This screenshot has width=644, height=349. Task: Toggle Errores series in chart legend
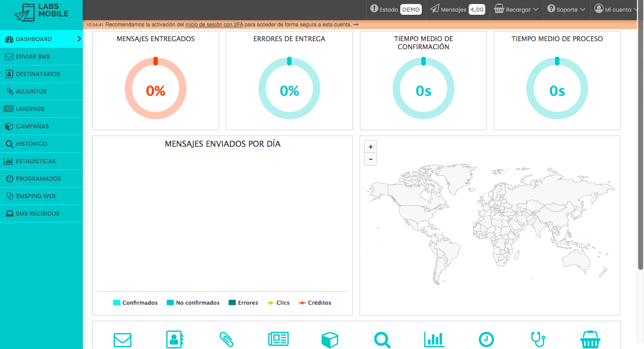243,303
